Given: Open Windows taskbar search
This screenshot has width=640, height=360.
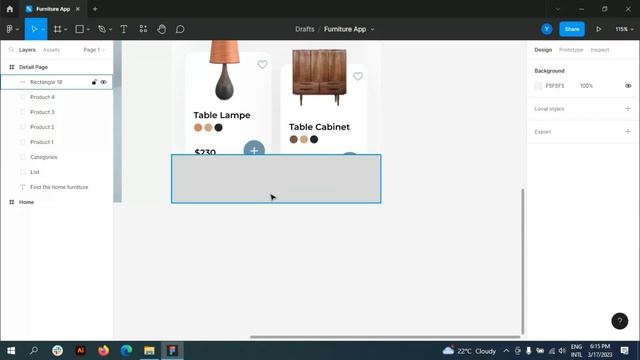Looking at the screenshot, I should click(34, 351).
